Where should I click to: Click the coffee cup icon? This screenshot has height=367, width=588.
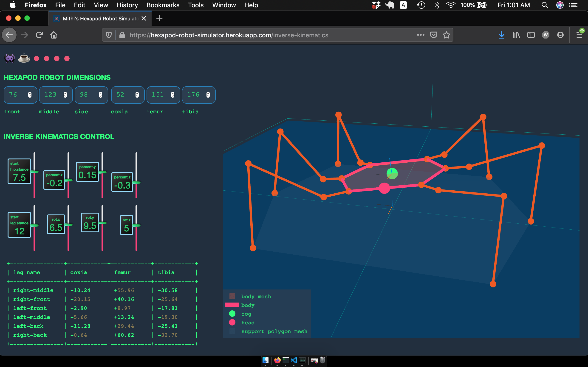pos(24,58)
